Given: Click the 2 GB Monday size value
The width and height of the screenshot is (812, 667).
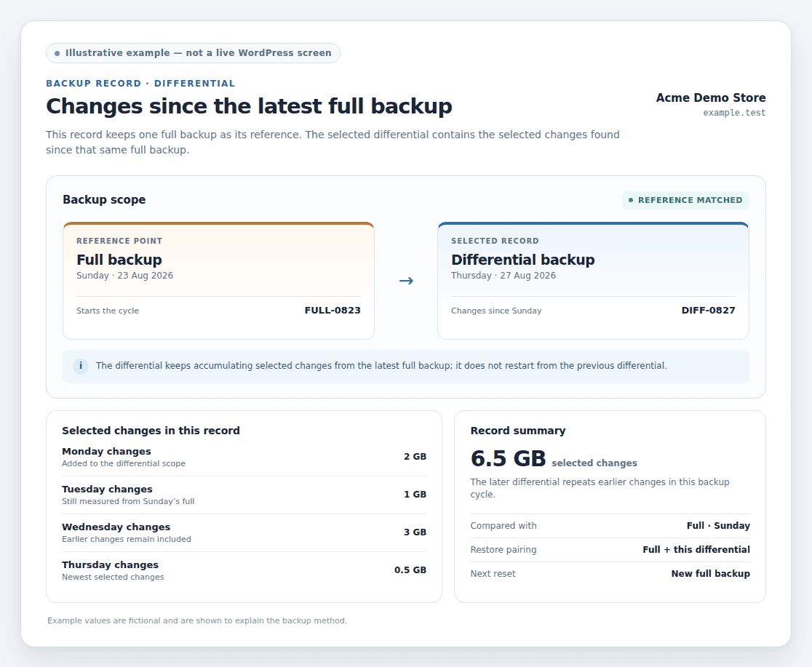Looking at the screenshot, I should click(x=415, y=457).
